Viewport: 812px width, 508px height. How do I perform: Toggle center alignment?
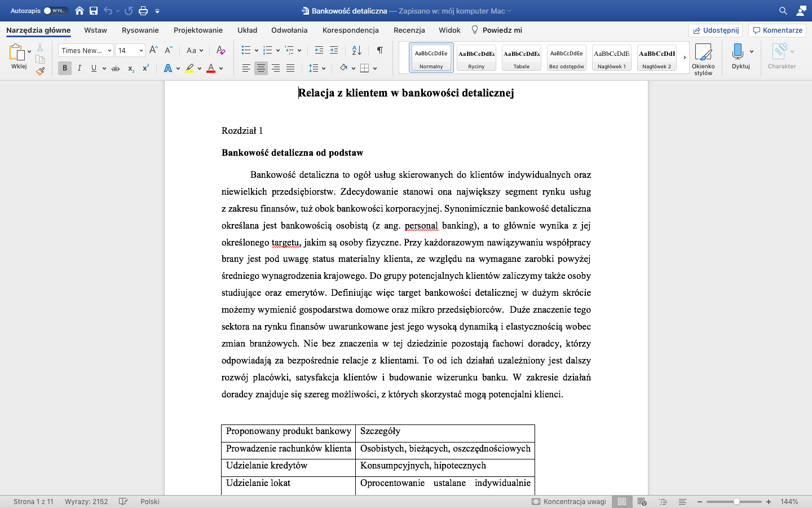[x=261, y=68]
